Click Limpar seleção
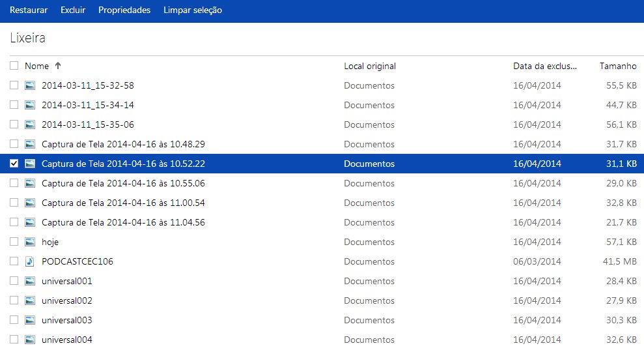Screen dimensions: 644x350 click(193, 10)
